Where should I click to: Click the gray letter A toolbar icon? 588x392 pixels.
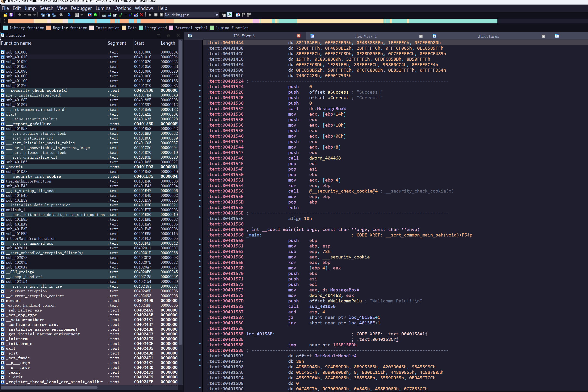77,15
